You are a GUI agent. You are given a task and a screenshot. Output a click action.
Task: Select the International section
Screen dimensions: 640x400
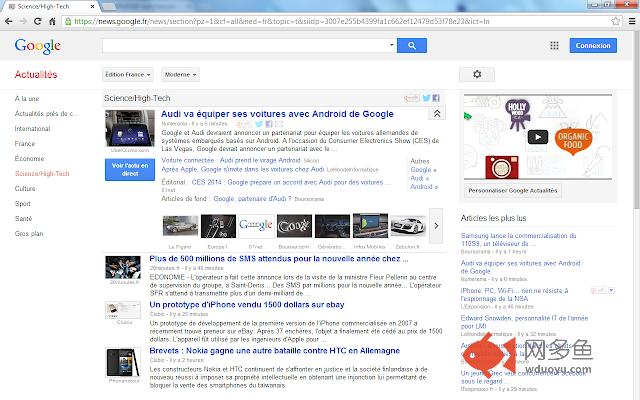32,129
